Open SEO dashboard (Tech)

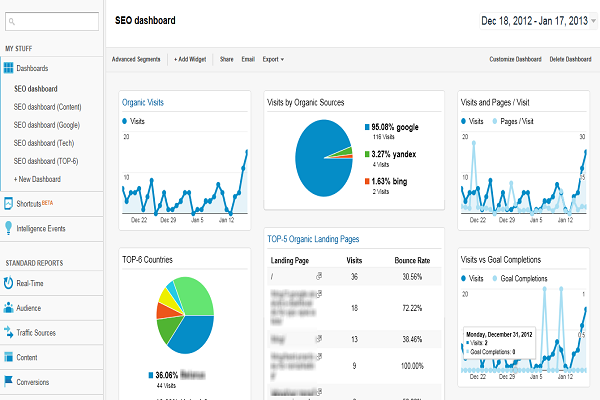[44, 143]
